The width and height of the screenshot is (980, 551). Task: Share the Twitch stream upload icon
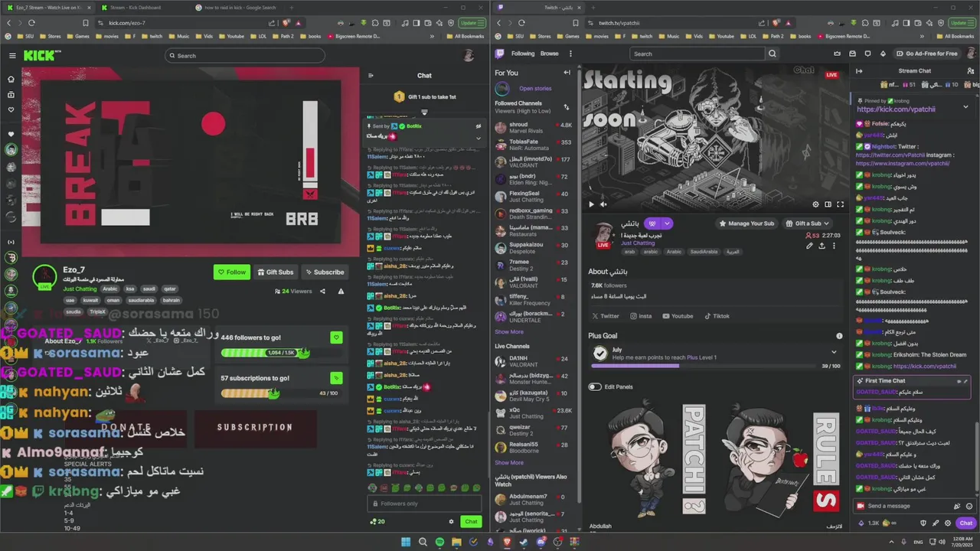click(822, 246)
